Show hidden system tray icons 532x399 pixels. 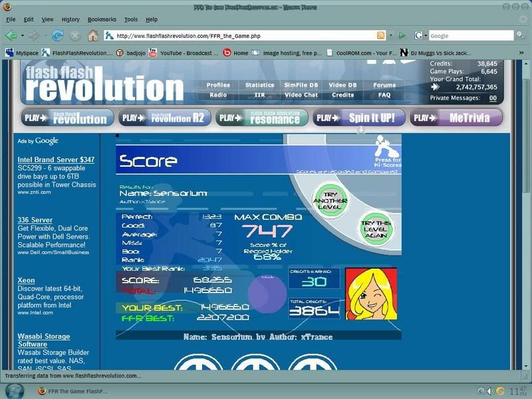click(x=481, y=390)
